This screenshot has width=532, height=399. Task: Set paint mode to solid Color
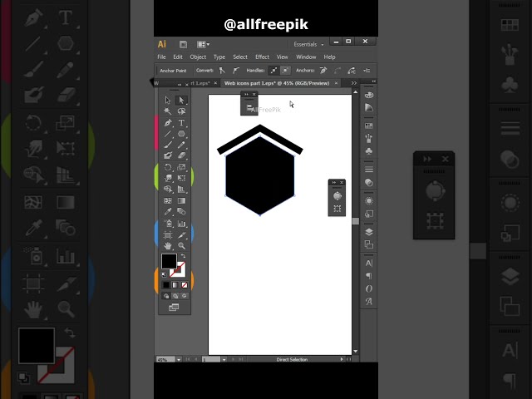[166, 285]
